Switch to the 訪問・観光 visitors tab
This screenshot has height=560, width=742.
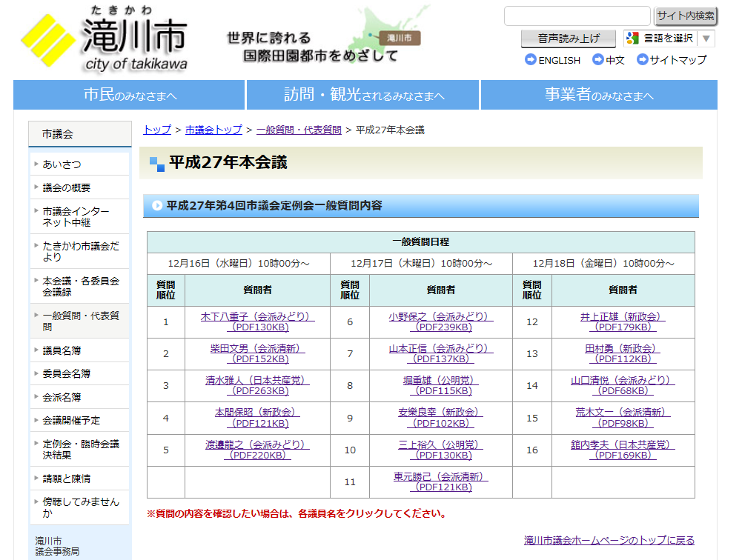point(363,95)
